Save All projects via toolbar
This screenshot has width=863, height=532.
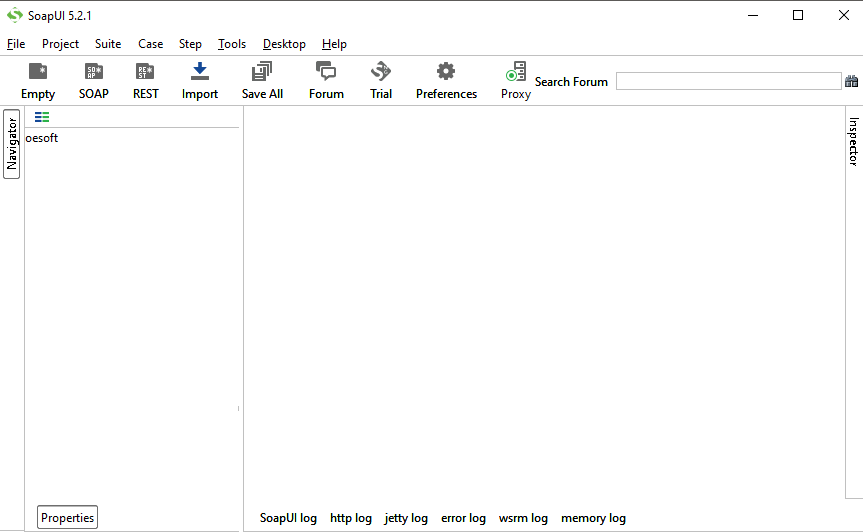point(262,81)
